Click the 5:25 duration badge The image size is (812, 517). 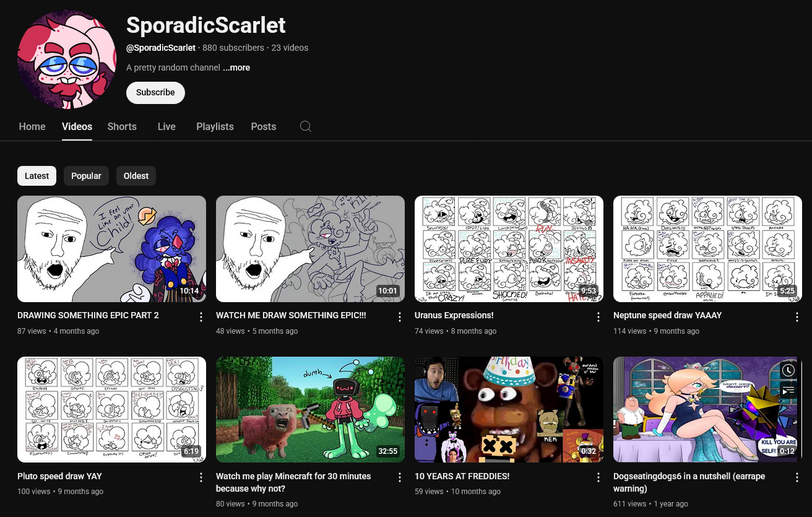tap(787, 291)
